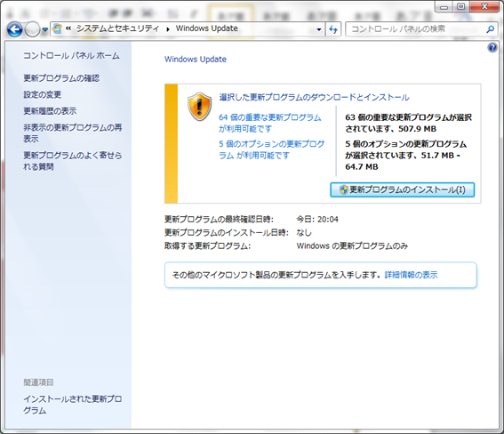Select 更新プログラムの確認 in sidebar

coord(61,78)
